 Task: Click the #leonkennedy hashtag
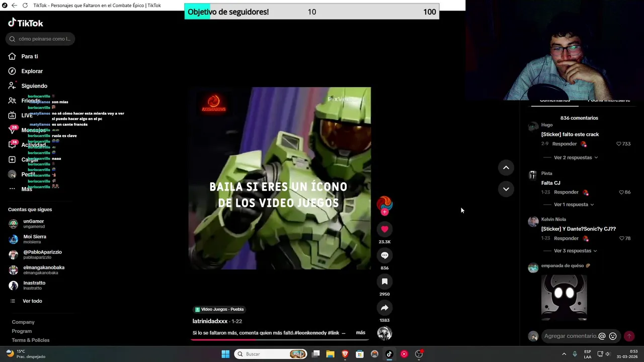(x=310, y=333)
